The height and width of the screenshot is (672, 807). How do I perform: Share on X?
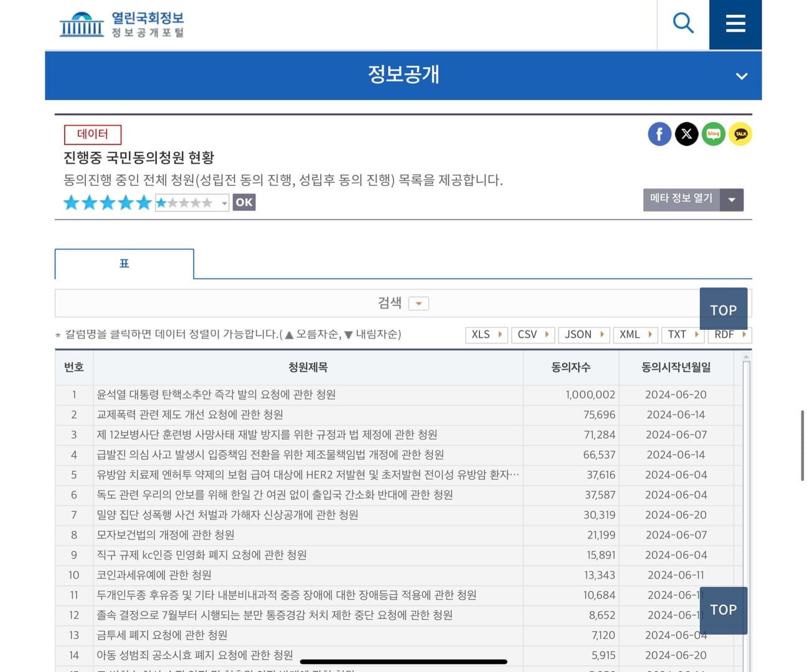point(687,134)
